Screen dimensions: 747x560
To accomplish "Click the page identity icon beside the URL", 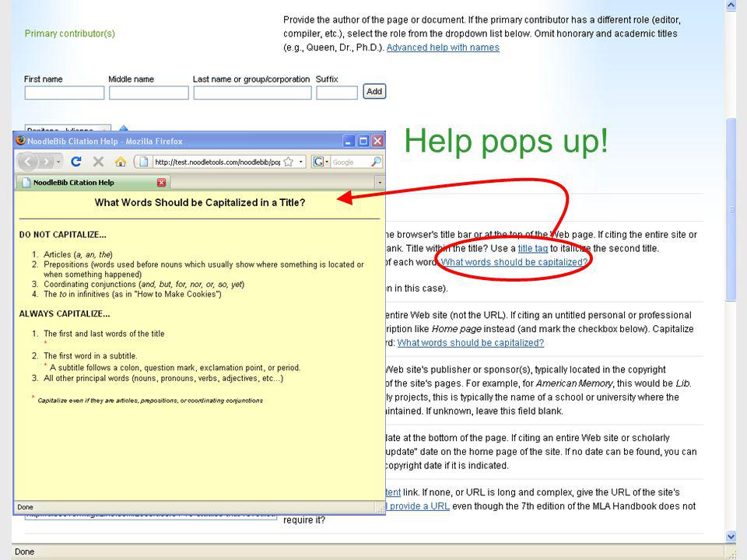I will pos(143,162).
